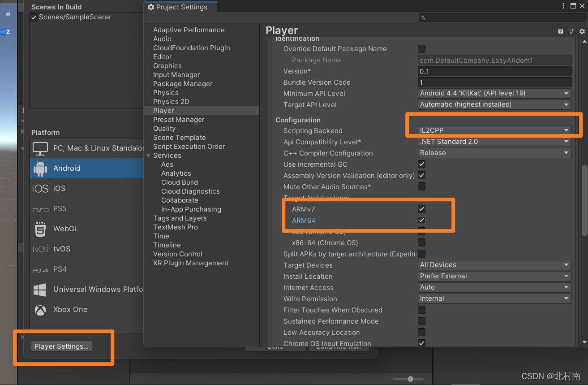
Task: Click scroll up arrow in Player panel
Action: pyautogui.click(x=584, y=41)
